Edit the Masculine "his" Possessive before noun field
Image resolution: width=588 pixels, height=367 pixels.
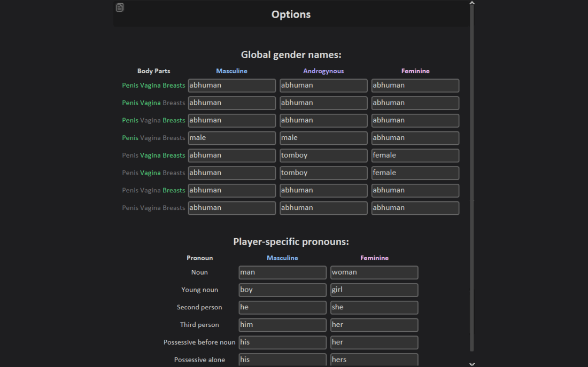(282, 342)
